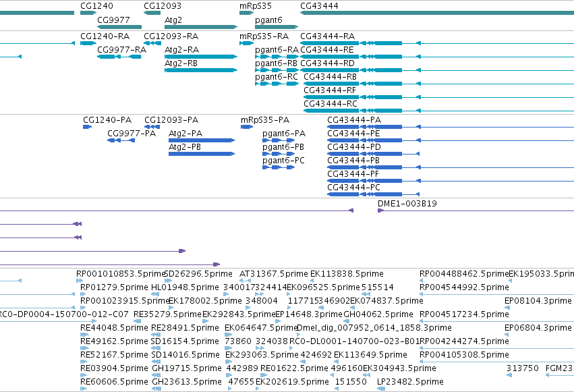Click transcript label mRpS35-RA
Image resolution: width=574 pixels, height=392 pixels.
coord(264,36)
